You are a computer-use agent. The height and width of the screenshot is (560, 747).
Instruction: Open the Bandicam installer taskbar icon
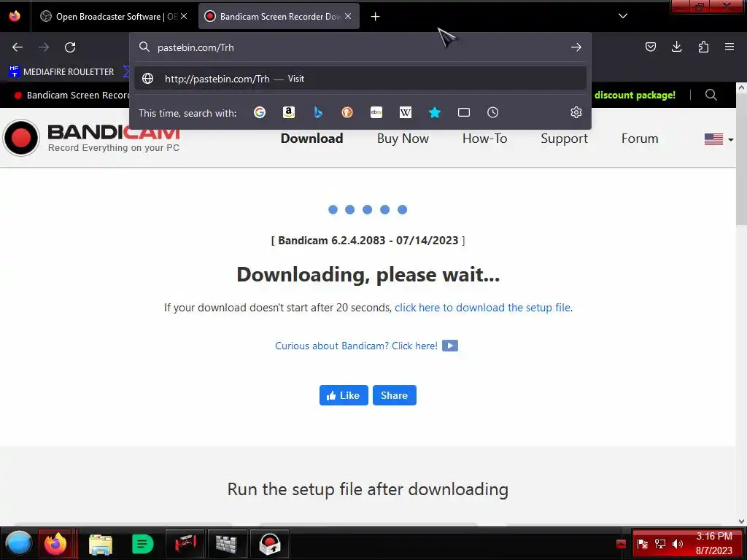(x=270, y=544)
